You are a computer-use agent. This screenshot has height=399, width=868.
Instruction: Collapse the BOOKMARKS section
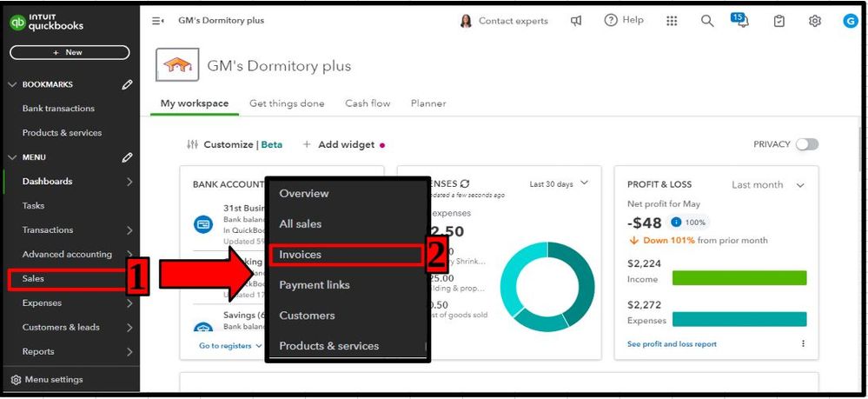[13, 85]
